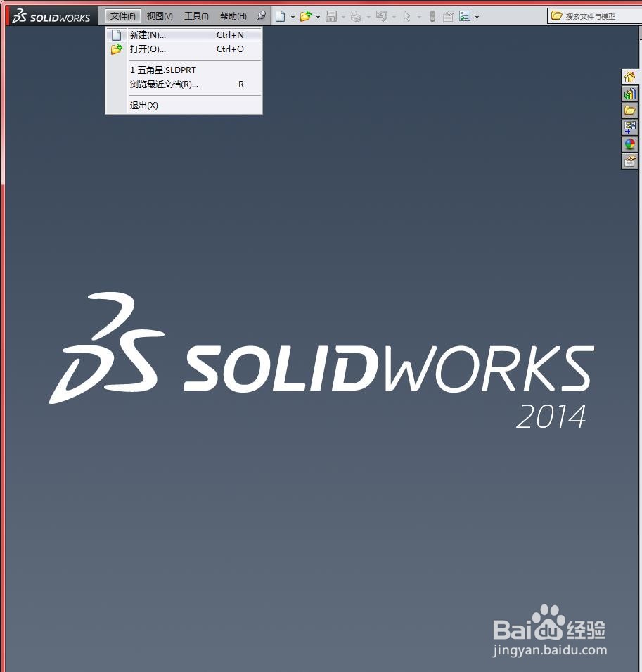
Task: Choose 退出(X) to exit SolidWorks
Action: point(184,105)
